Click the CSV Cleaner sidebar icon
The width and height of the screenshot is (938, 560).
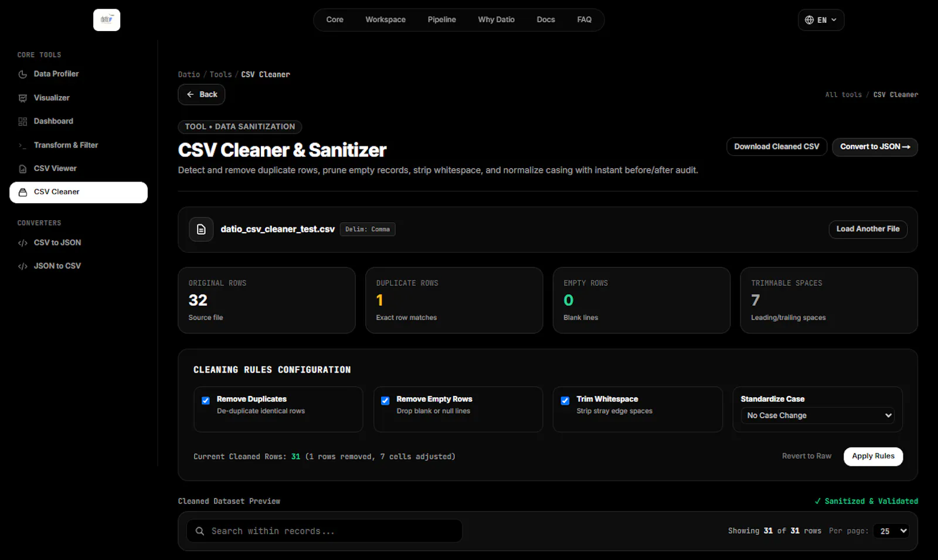click(23, 192)
